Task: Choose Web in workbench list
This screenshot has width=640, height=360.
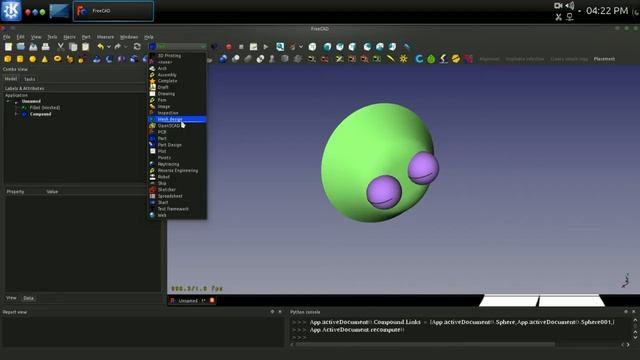Action: click(x=177, y=216)
